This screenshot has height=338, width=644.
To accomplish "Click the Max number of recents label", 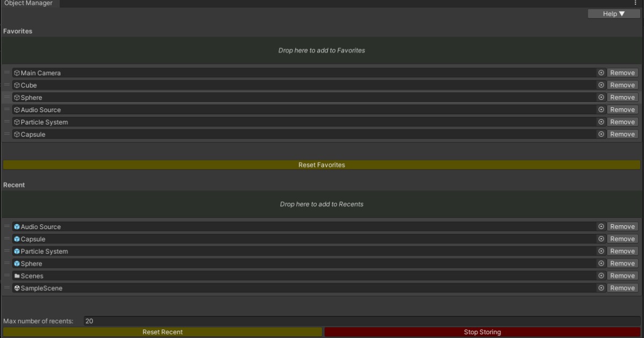I will click(x=38, y=321).
